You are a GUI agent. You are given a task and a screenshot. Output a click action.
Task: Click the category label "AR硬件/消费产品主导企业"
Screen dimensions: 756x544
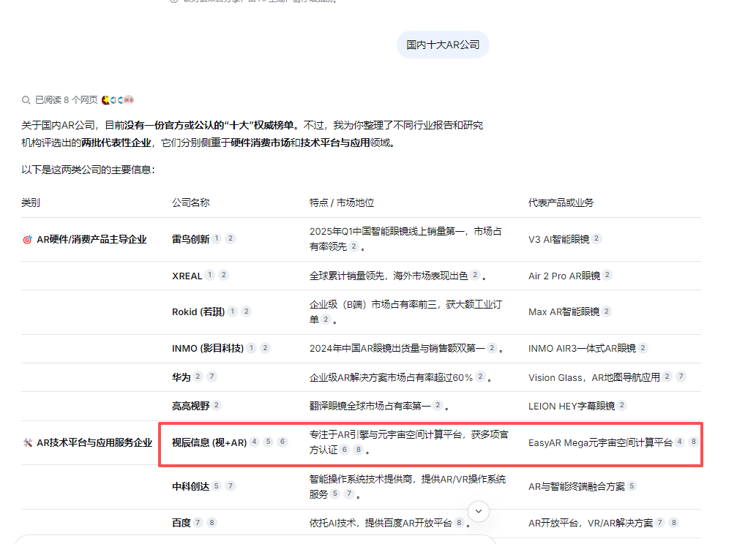[91, 240]
